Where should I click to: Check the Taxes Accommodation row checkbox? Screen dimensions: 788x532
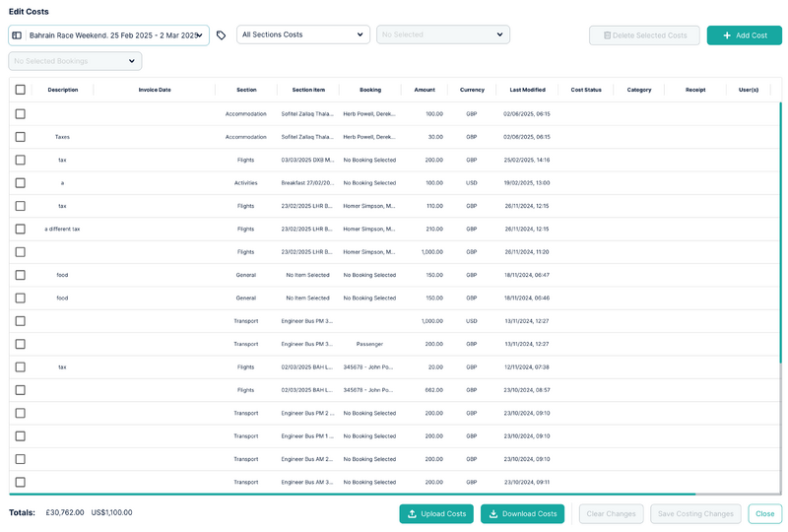pos(20,137)
